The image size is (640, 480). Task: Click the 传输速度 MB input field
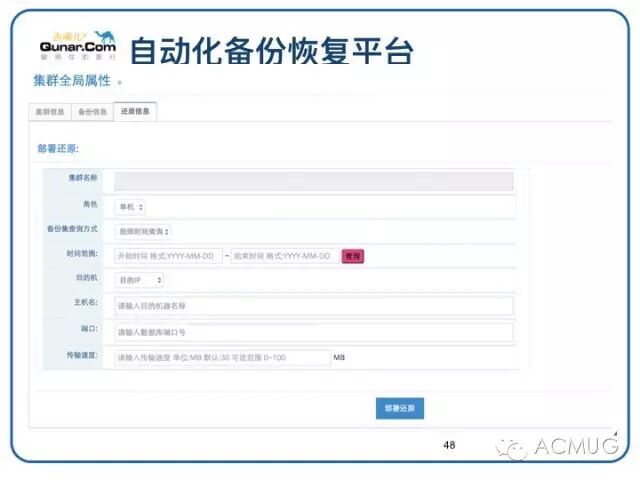coord(222,358)
